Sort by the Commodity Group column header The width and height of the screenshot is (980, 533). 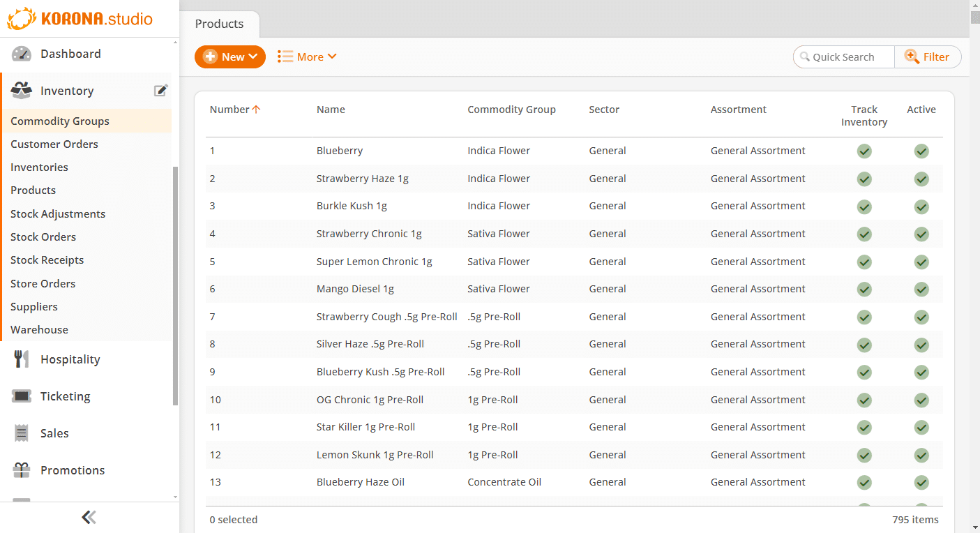[511, 110]
